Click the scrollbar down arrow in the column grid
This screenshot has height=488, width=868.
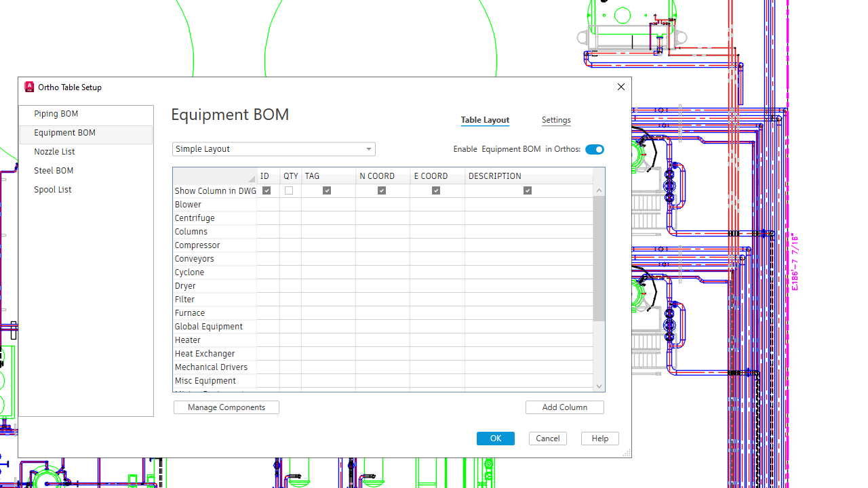click(x=599, y=386)
